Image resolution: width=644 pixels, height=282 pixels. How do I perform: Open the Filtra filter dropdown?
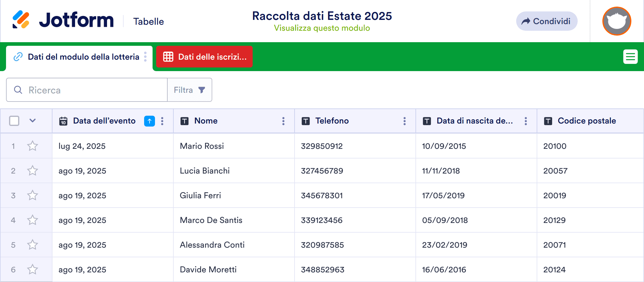[190, 90]
